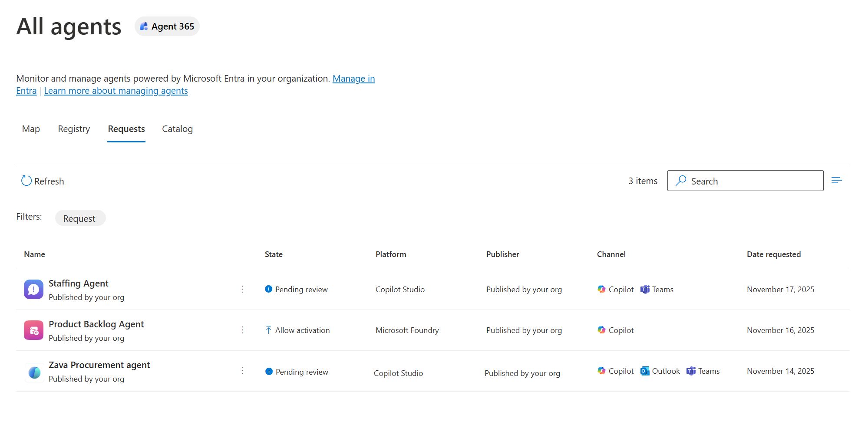Click the Zava Procurement agent avatar icon

[x=34, y=372]
